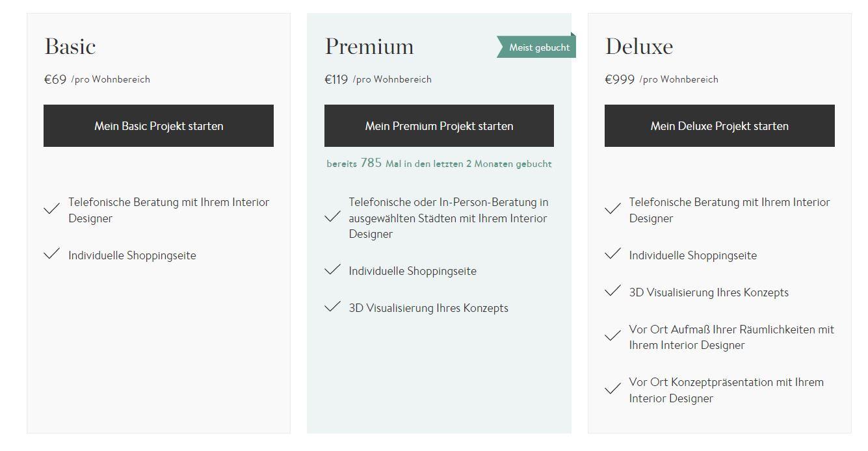868x451 pixels.
Task: Click the 'Meist gebucht' badge
Action: [x=537, y=47]
